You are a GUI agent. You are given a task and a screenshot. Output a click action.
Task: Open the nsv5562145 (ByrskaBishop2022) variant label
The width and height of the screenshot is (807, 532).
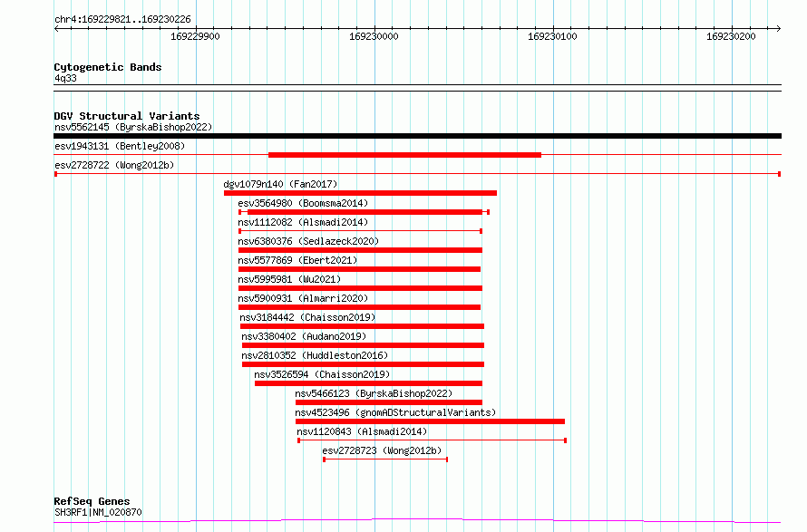(x=133, y=127)
